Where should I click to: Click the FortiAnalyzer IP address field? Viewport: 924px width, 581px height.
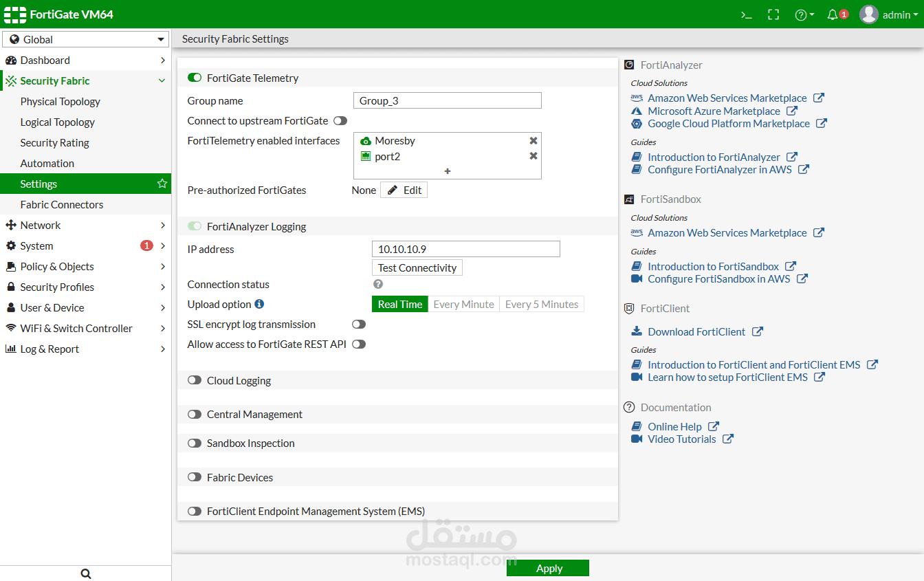click(x=466, y=248)
